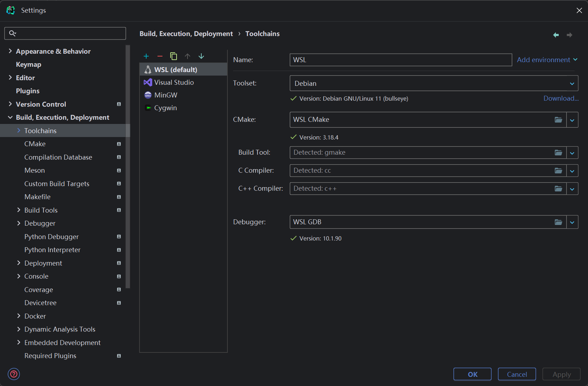Click in the settings search field
588x386 pixels.
[65, 33]
